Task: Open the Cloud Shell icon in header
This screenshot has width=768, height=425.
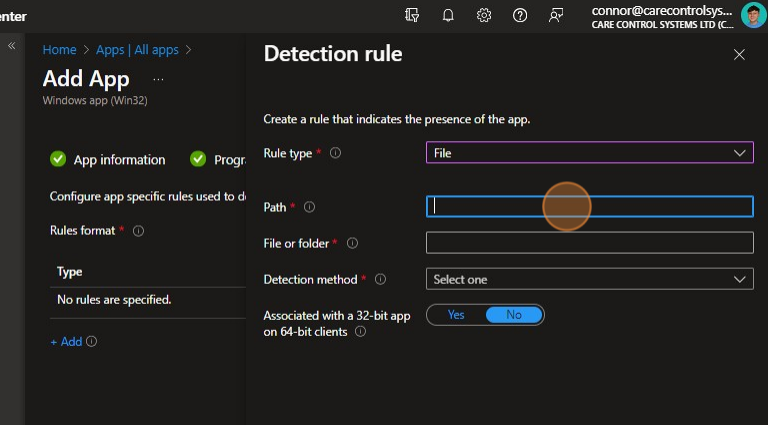Action: tap(412, 15)
